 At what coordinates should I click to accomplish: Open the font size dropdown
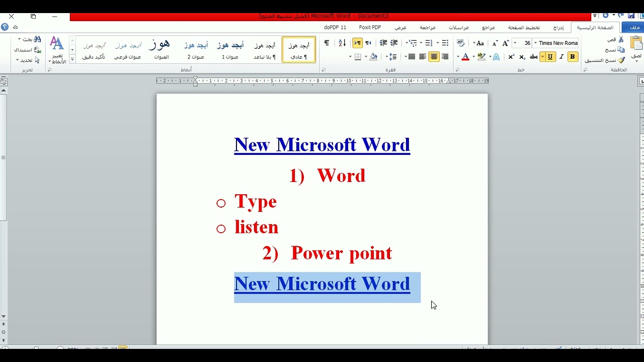(515, 43)
